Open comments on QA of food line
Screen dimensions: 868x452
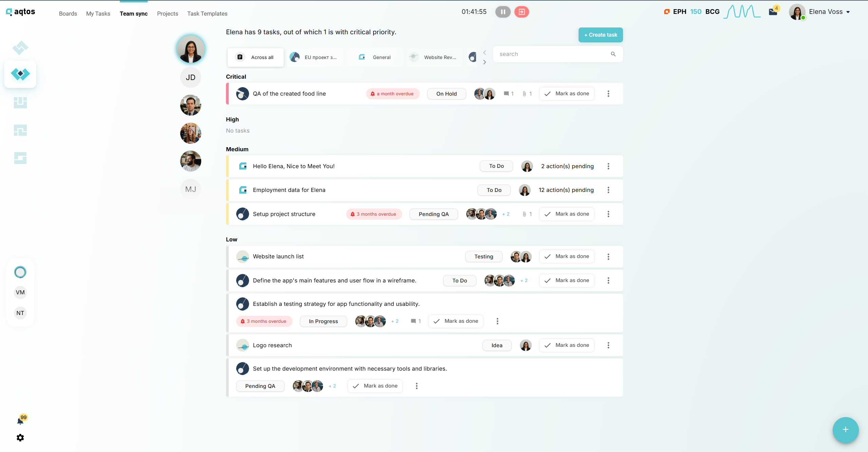[x=509, y=94]
